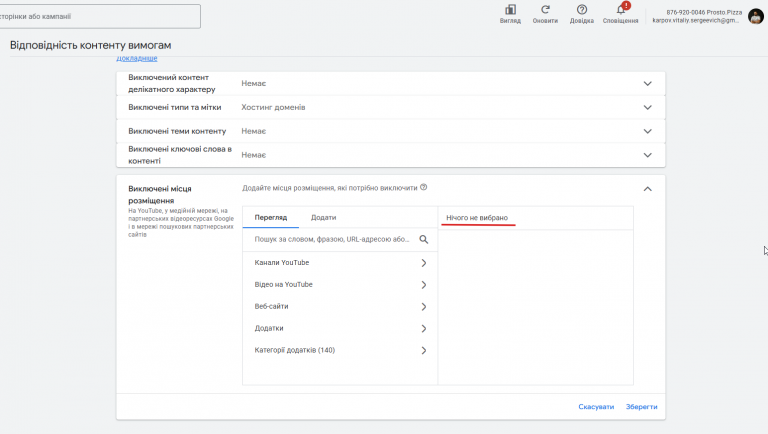Expand Виключені ключові слова в контенті section
768x434 pixels.
647,155
